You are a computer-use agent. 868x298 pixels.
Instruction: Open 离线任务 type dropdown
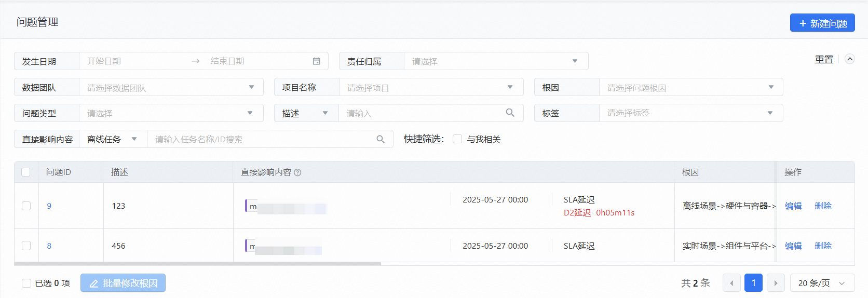pos(113,139)
